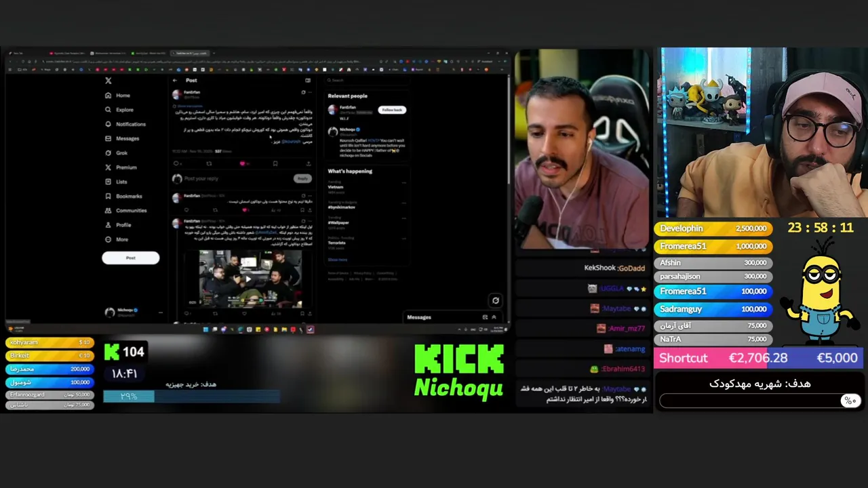Bookmark the main post with the bookmark icon
Image resolution: width=868 pixels, height=488 pixels.
coord(275,163)
